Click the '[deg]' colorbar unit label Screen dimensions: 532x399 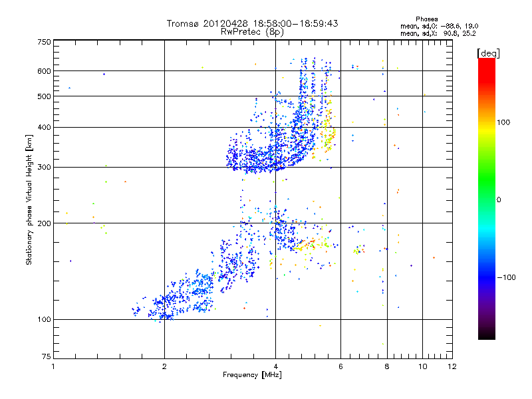pos(488,54)
